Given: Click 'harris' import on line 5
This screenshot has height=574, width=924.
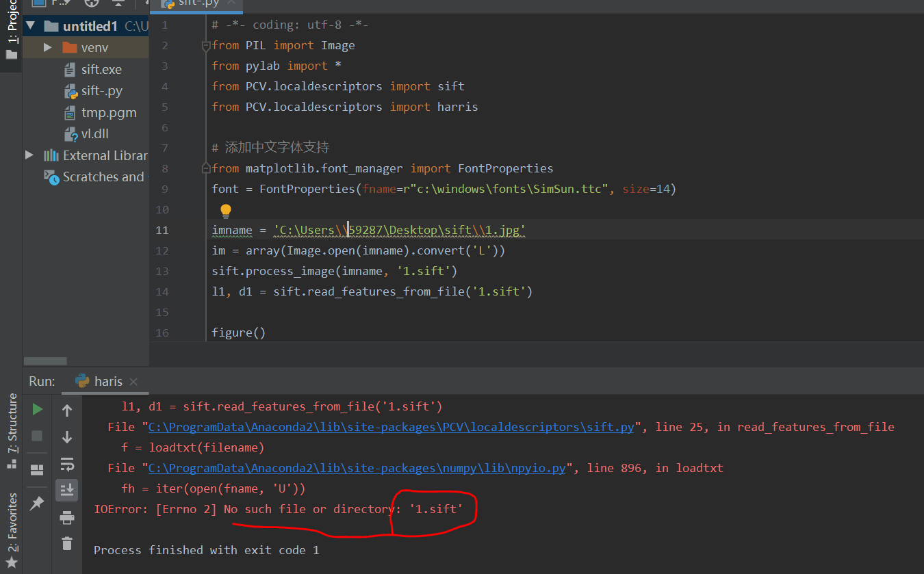Looking at the screenshot, I should pos(457,107).
